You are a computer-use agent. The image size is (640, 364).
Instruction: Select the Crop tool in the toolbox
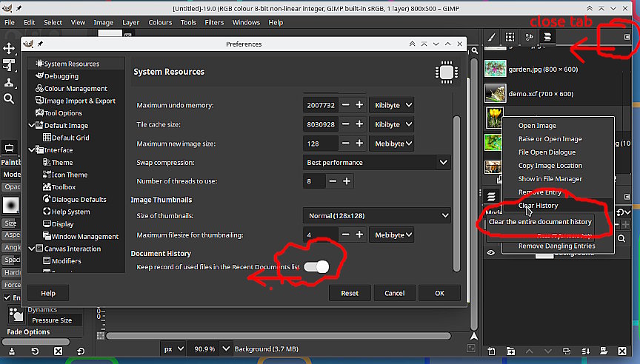[x=9, y=65]
